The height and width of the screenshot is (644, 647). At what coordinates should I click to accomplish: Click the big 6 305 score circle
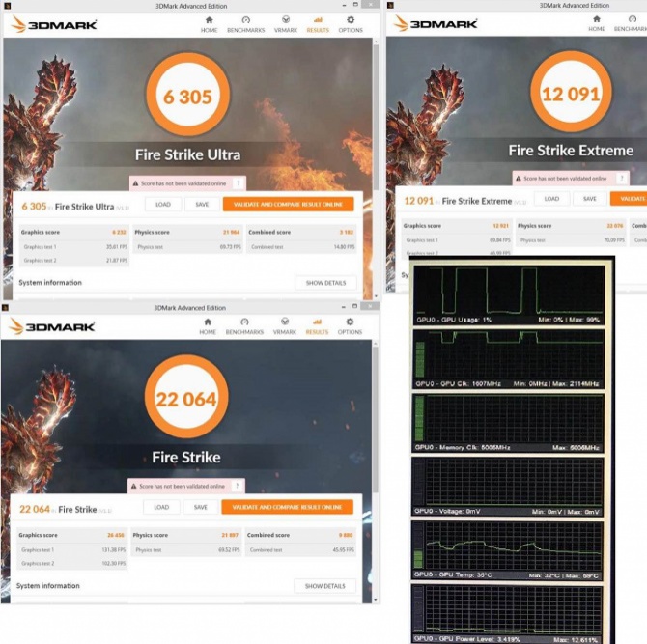[187, 95]
